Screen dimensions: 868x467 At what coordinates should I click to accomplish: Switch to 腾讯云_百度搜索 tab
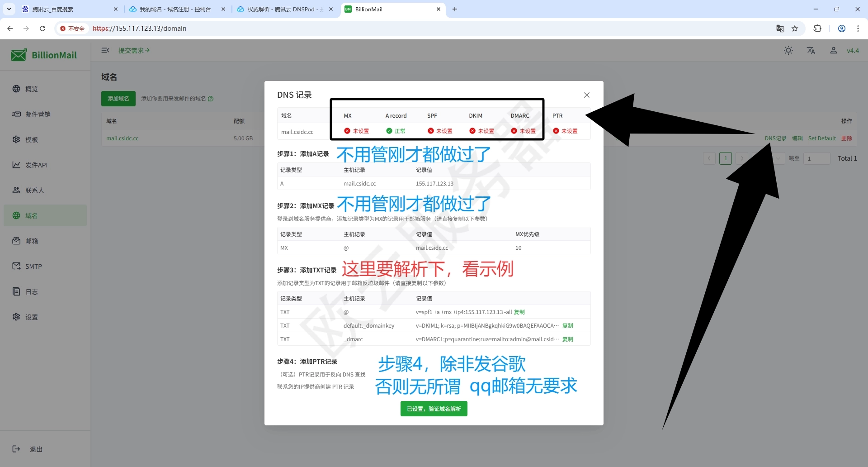click(x=70, y=9)
